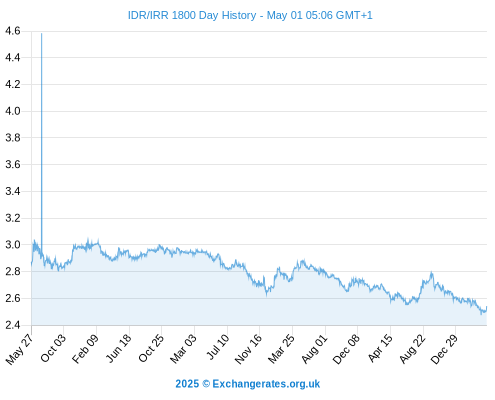Select the May 27 x-axis label
The image size is (495, 400).
click(x=20, y=349)
